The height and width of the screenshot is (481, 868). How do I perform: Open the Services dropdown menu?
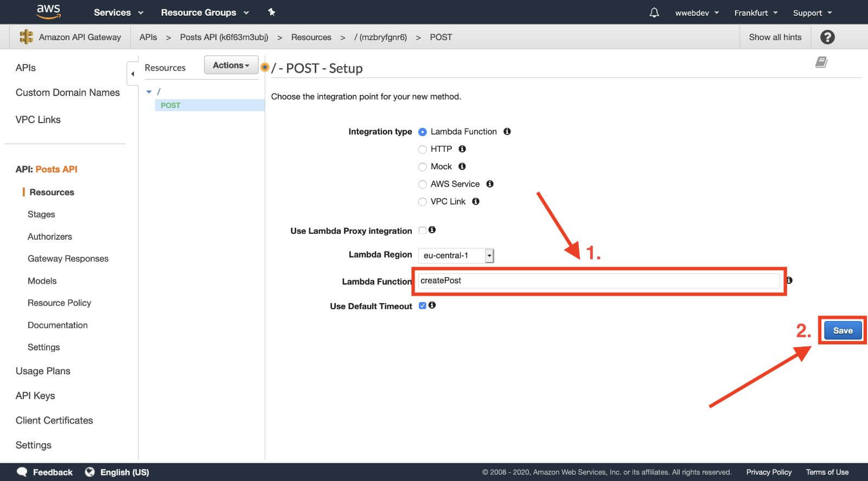coord(118,12)
